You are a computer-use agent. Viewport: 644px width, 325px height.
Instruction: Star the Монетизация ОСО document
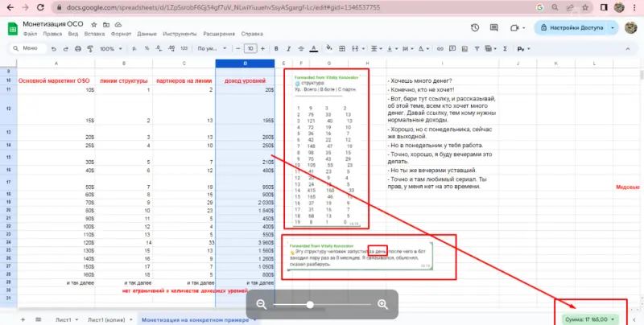point(94,25)
